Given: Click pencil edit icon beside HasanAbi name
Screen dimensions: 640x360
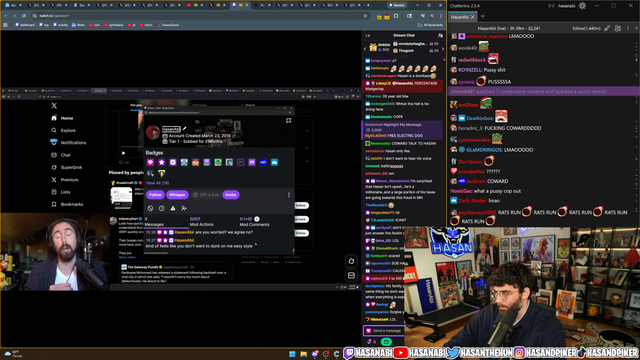Looking at the screenshot, I should tap(185, 129).
